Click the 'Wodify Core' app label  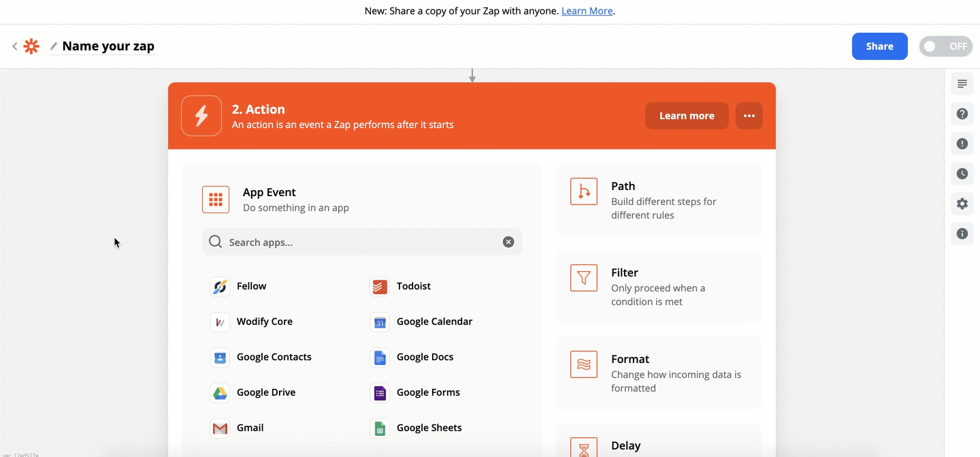[x=265, y=321]
